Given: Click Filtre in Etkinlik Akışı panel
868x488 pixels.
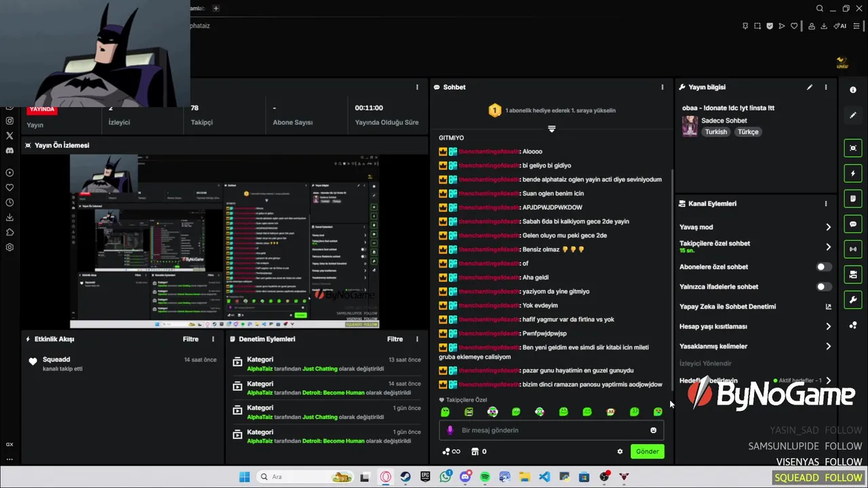Looking at the screenshot, I should tap(191, 339).
